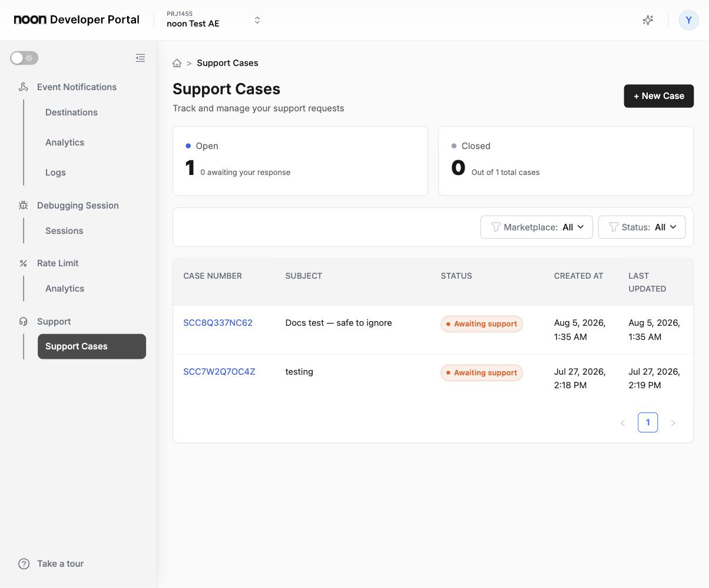Click the CASE NUMBER column header
This screenshot has height=588, width=709.
tap(213, 276)
